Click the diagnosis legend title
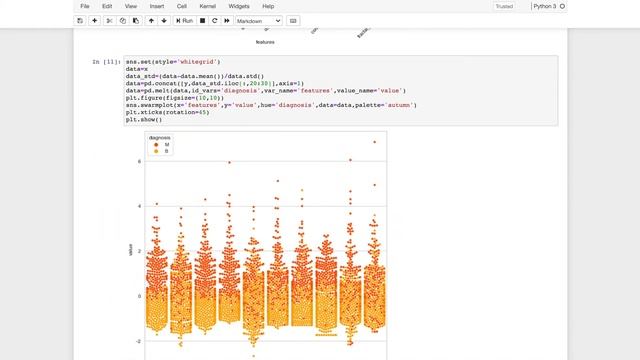640x360 pixels. click(160, 138)
